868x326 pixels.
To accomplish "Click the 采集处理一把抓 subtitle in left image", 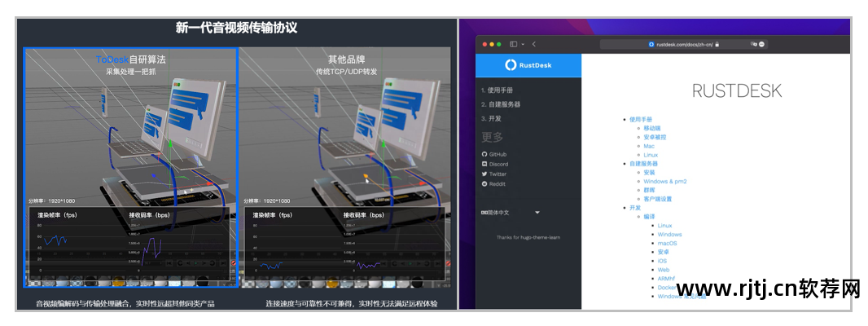I will [131, 72].
